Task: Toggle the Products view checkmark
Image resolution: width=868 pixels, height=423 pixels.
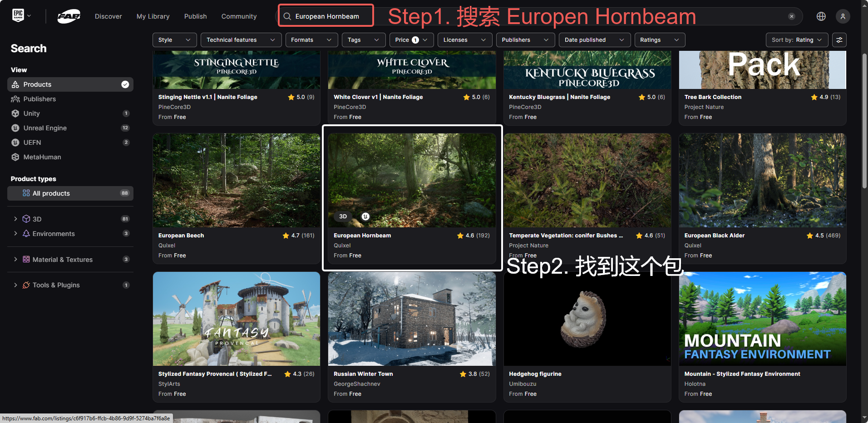Action: pyautogui.click(x=125, y=84)
